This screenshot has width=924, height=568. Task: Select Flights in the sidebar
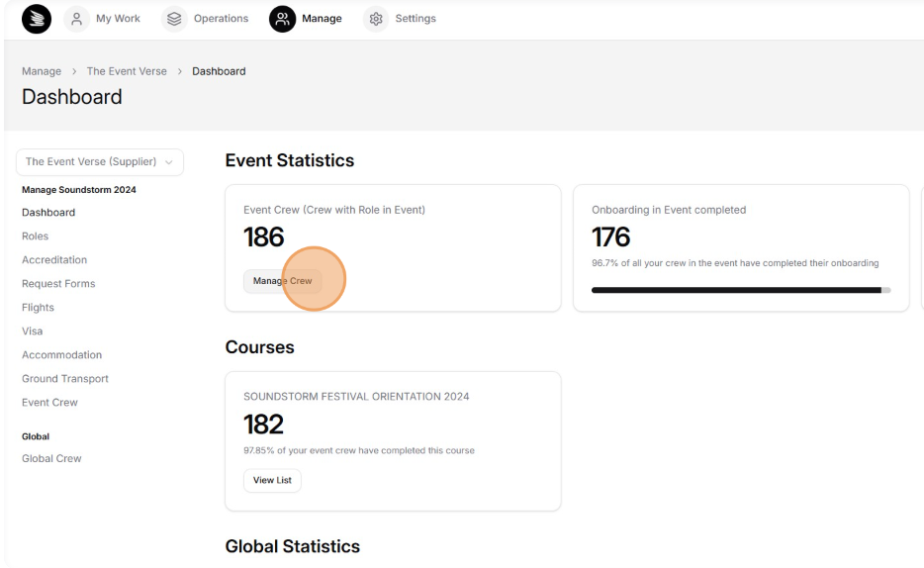tap(38, 308)
